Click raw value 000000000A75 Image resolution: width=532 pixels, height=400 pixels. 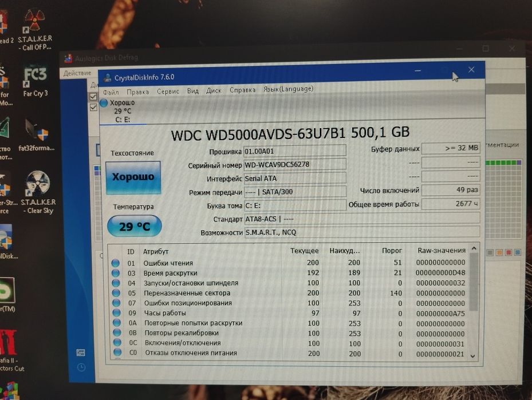point(440,313)
